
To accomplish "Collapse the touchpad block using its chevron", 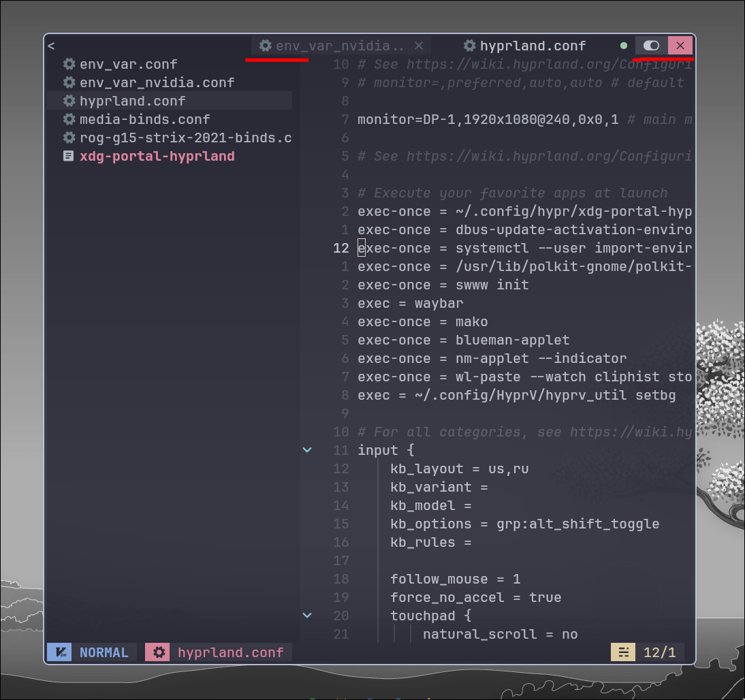I will [x=306, y=615].
